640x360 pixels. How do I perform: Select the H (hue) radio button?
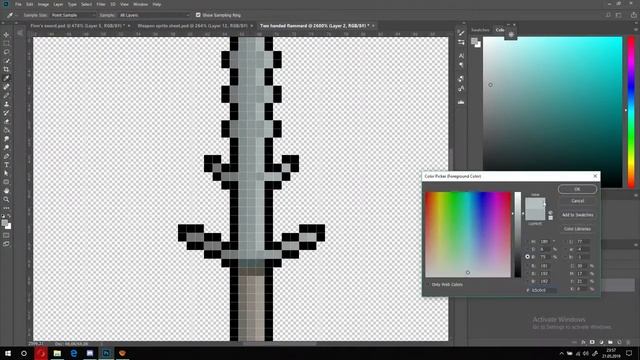coord(527,242)
